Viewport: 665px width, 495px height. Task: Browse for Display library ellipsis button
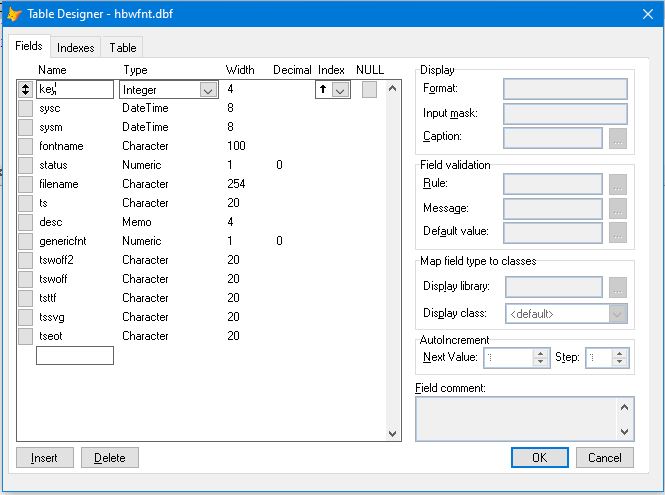tap(618, 288)
